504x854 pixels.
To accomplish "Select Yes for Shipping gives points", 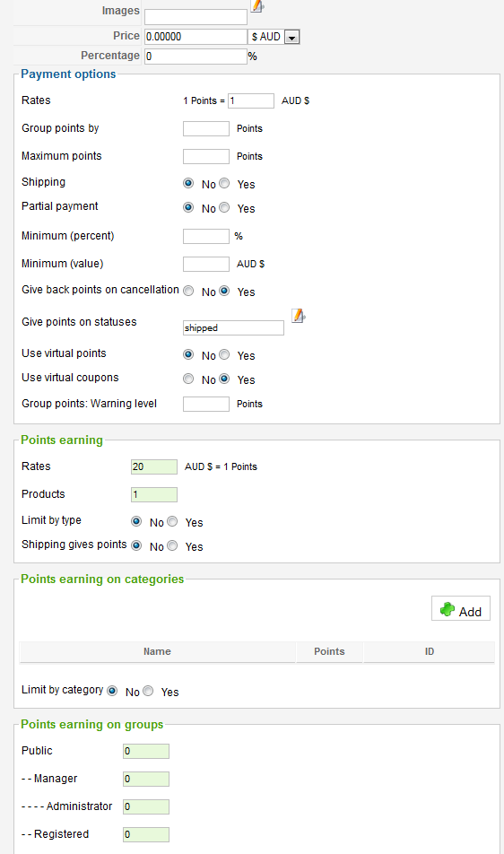I will pos(172,545).
